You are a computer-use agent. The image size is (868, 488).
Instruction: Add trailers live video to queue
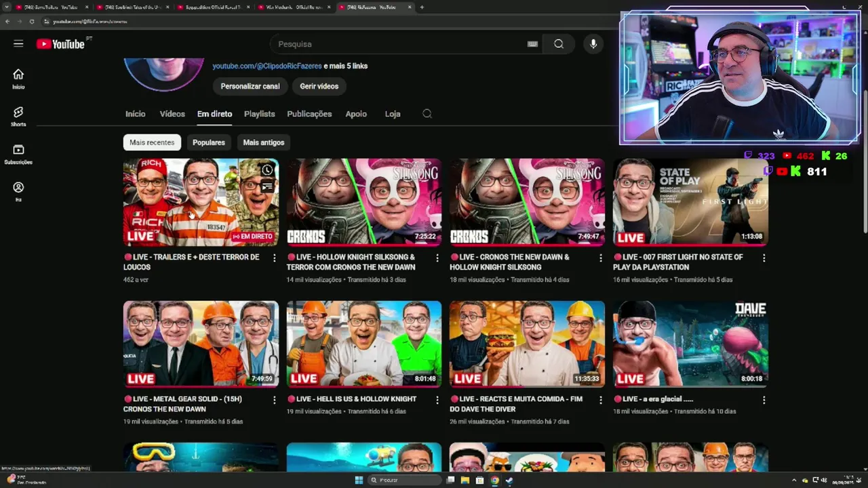[267, 186]
